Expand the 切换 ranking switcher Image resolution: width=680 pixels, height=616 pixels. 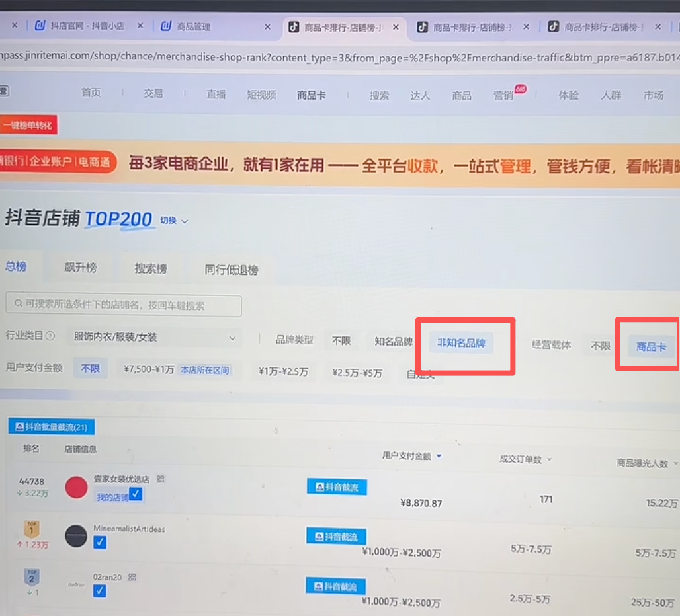(174, 221)
